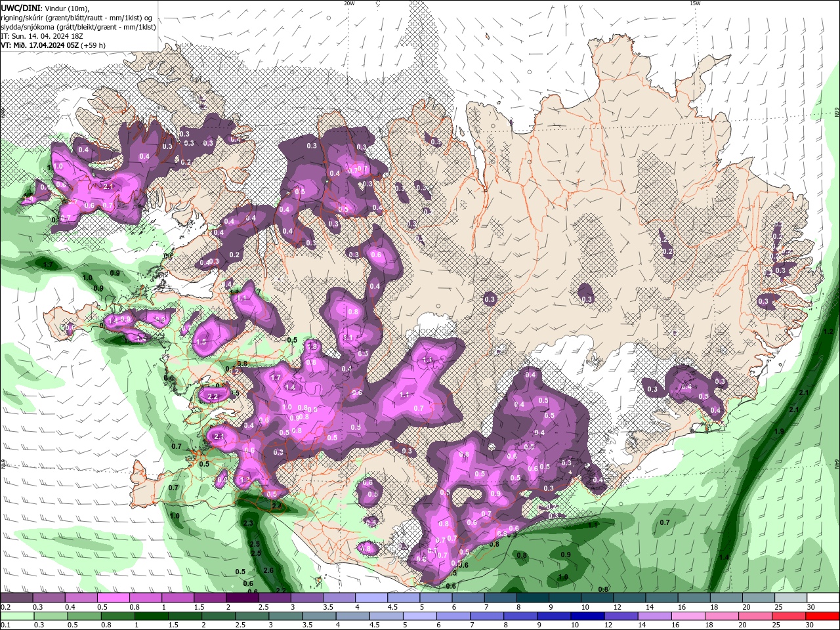Screen dimensions: 840x630
Task: Click the '3.5' label under the top legend row
Action: click(x=327, y=607)
